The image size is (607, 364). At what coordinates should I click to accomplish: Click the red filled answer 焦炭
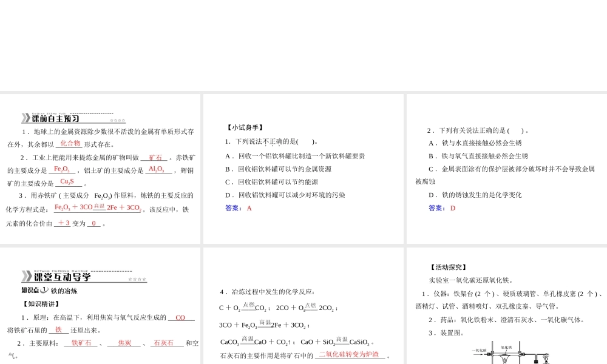pos(124,343)
